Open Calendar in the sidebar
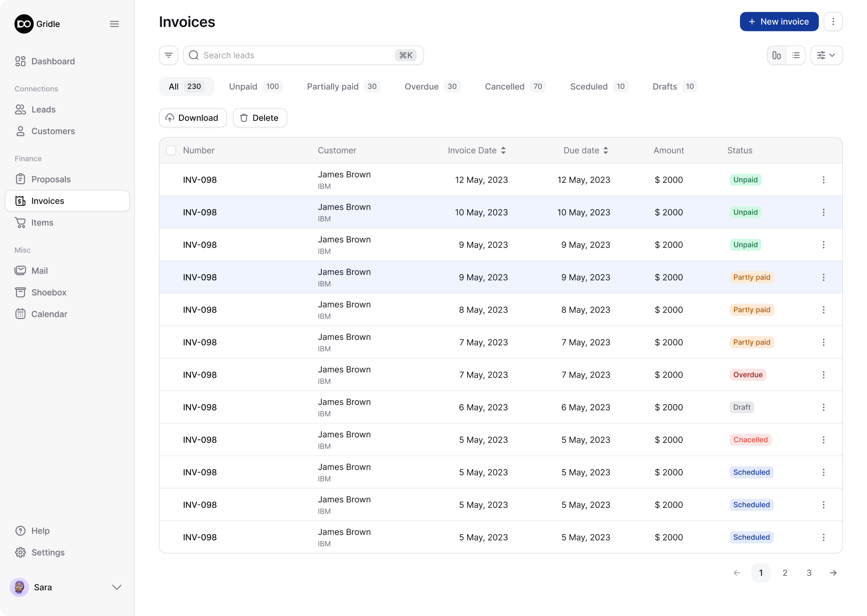Viewport: 867px width, 616px height. [49, 314]
